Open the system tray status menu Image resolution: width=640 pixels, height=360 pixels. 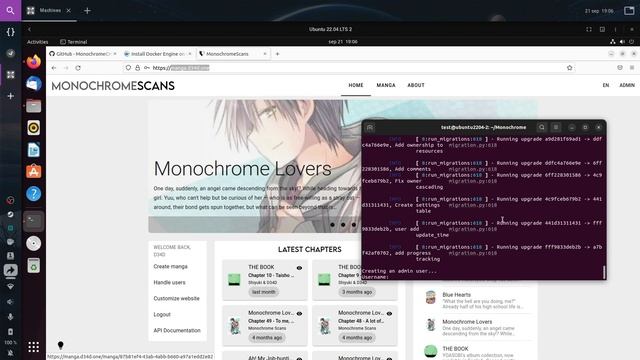click(x=622, y=42)
